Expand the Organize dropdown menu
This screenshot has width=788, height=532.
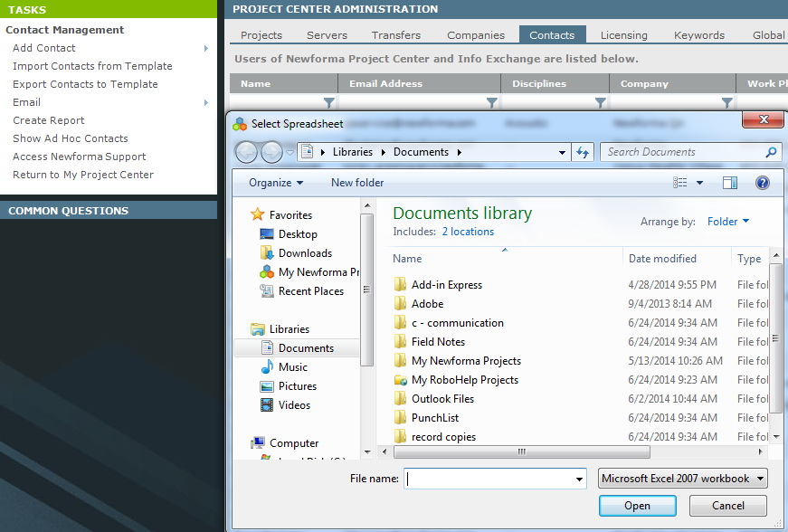click(276, 183)
